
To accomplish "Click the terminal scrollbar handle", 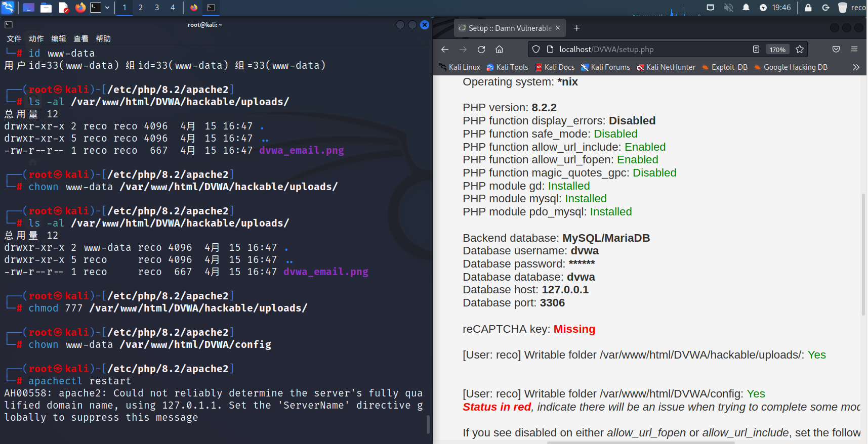I will pos(428,424).
